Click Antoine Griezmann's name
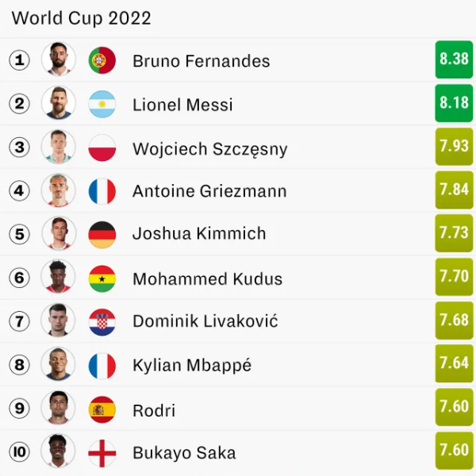 tap(209, 191)
